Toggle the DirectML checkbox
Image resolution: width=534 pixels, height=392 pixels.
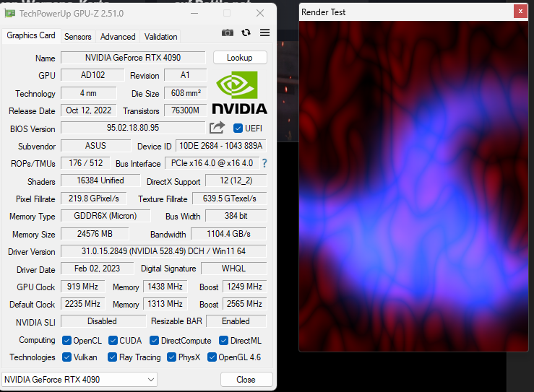point(224,341)
